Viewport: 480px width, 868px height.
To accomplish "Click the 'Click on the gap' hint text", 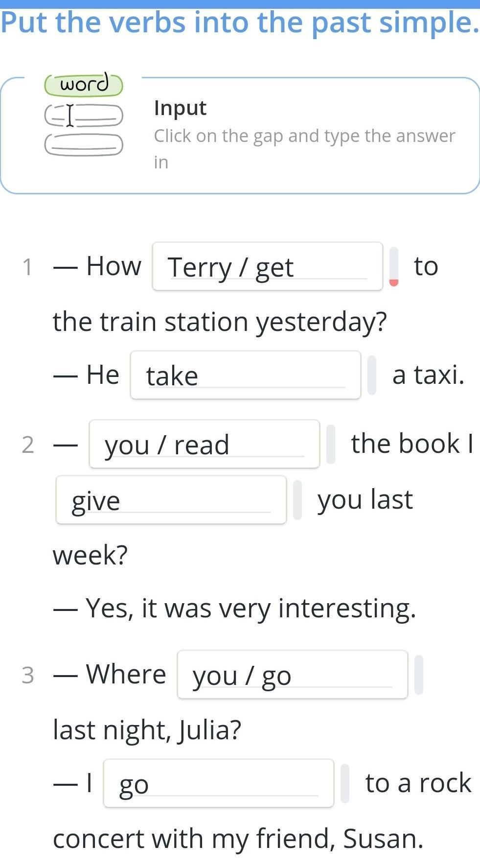I will (304, 136).
